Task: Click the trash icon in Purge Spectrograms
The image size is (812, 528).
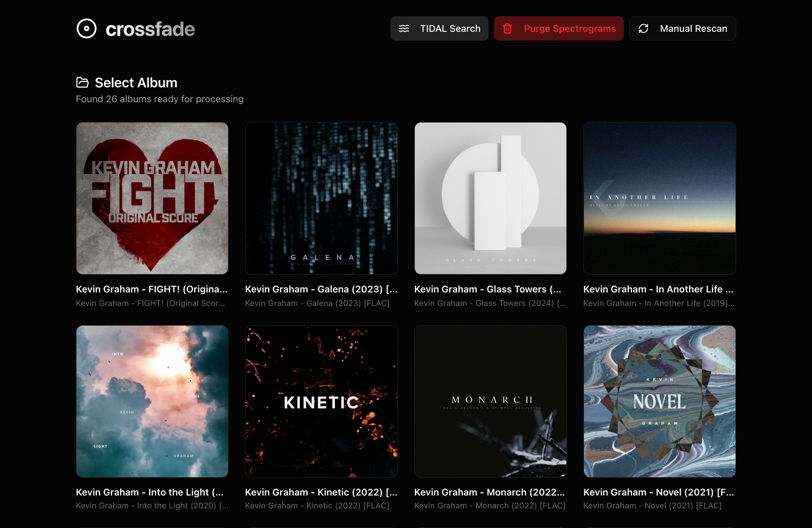Action: 508,29
